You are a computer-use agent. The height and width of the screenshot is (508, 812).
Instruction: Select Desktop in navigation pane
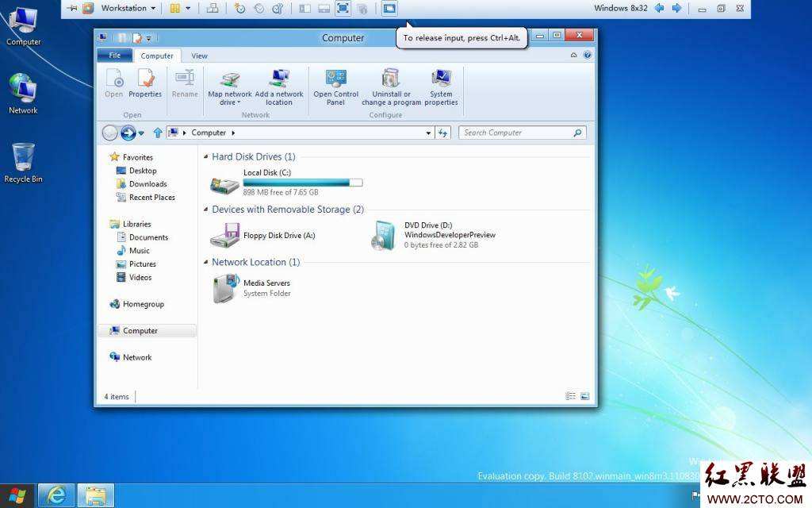[x=136, y=171]
